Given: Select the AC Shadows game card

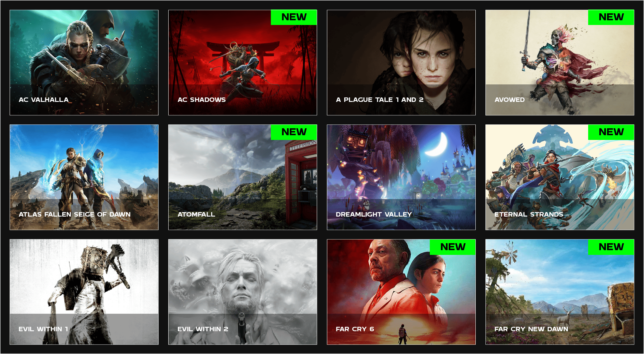Looking at the screenshot, I should [243, 62].
